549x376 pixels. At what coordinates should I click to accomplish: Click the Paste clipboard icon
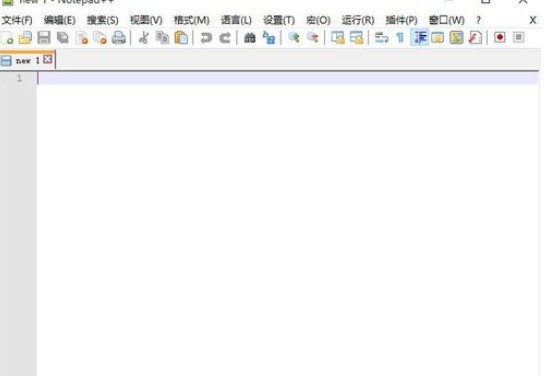tap(181, 38)
